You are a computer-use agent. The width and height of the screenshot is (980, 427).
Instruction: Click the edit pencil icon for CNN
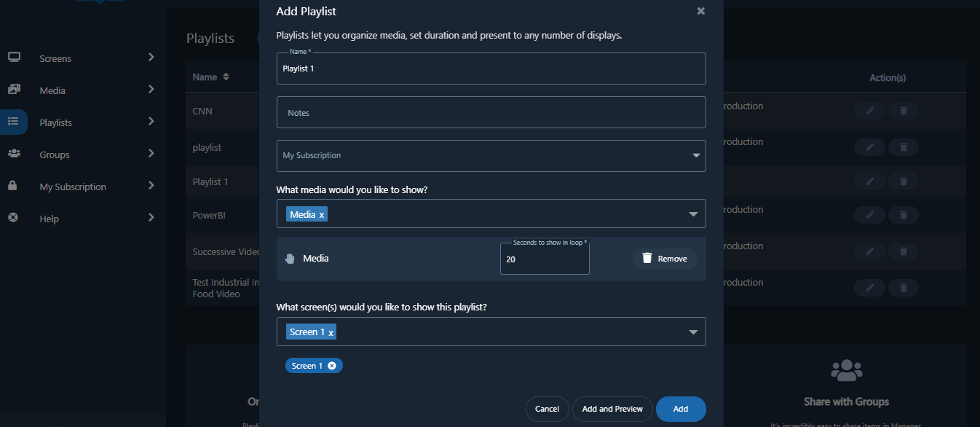coord(869,111)
